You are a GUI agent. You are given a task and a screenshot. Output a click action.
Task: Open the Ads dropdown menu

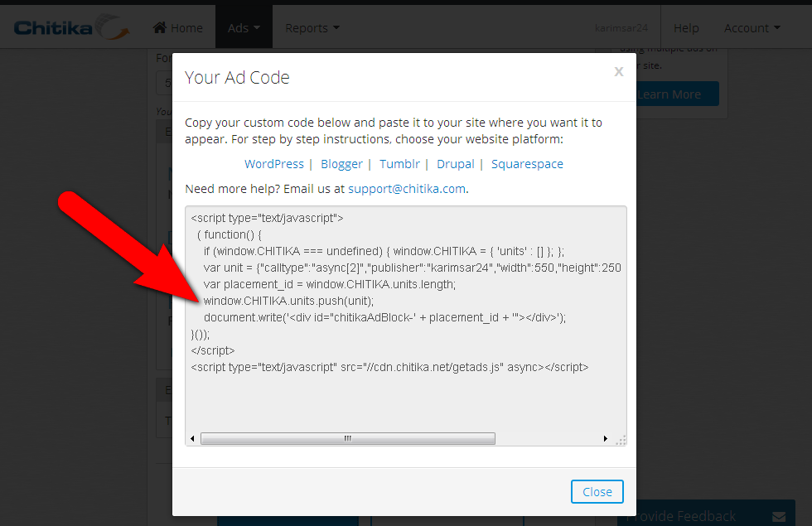pos(244,28)
